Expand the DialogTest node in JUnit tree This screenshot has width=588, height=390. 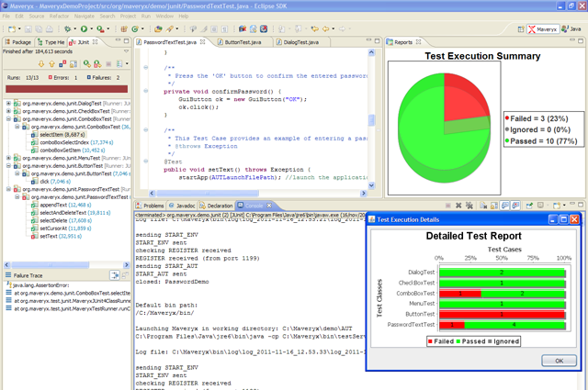pos(8,103)
